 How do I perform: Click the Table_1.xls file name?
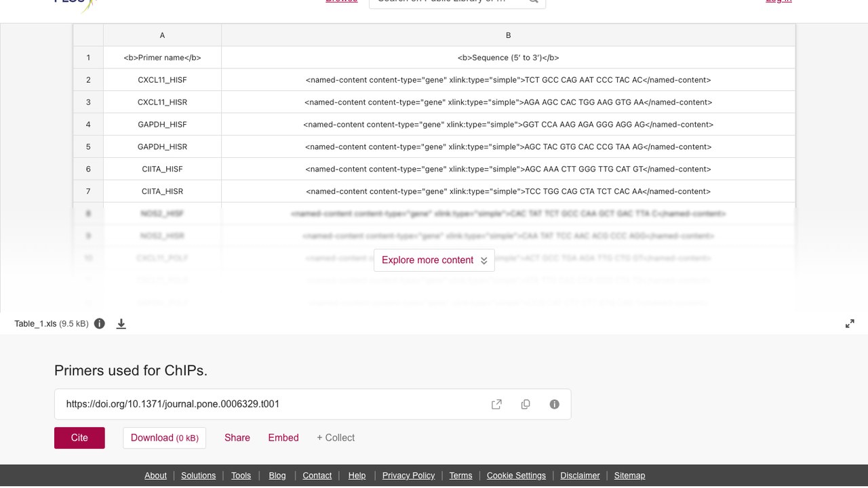tap(35, 324)
